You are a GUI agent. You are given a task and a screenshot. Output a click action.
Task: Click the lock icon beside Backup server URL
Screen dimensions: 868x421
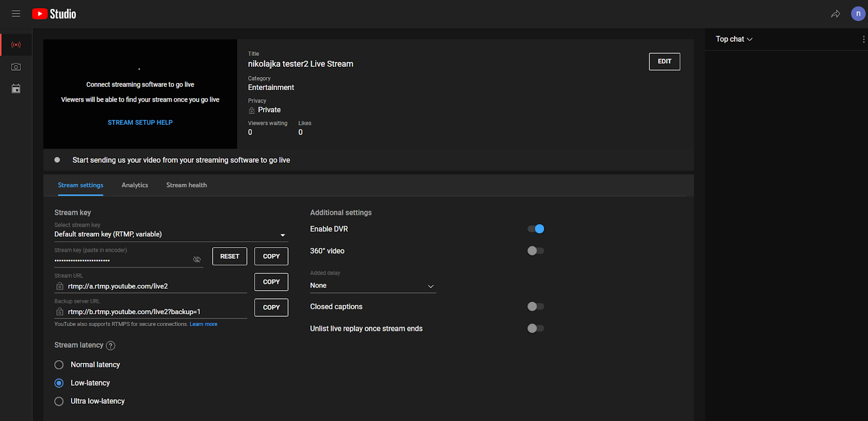coord(60,311)
